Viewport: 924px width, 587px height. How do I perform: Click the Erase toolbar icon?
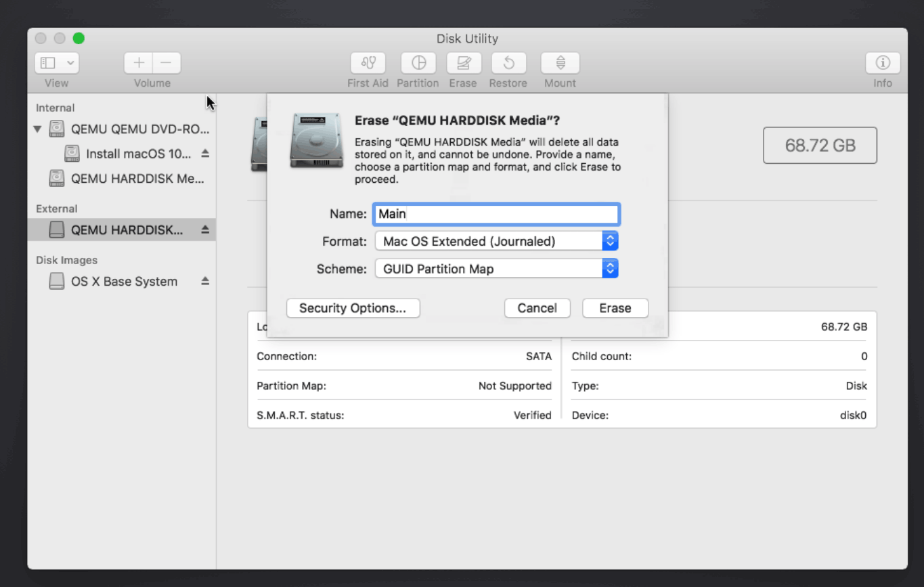tap(464, 63)
